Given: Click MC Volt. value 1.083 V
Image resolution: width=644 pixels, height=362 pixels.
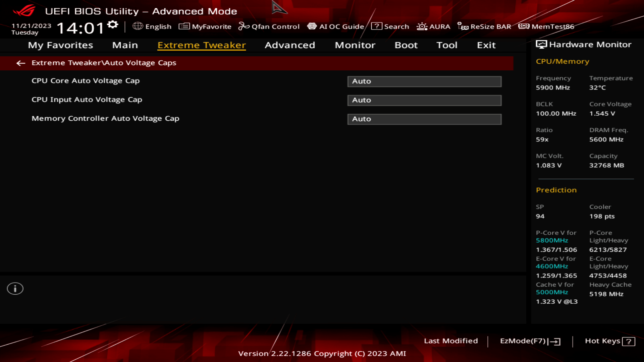Looking at the screenshot, I should [x=548, y=165].
